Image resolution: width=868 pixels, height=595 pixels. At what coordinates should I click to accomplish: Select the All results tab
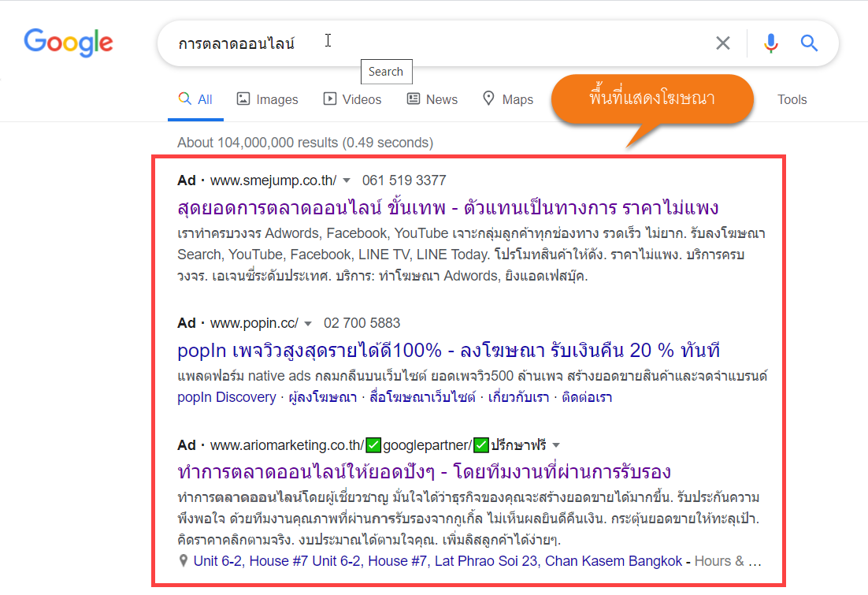[195, 99]
